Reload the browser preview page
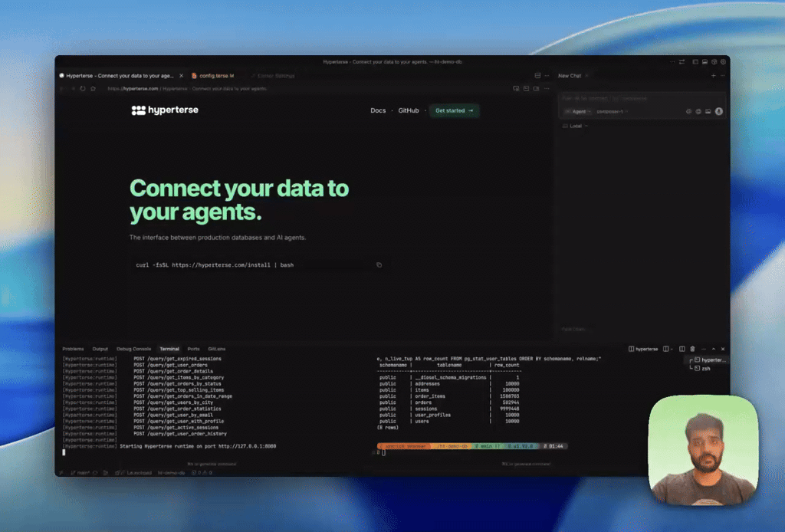 [x=83, y=89]
